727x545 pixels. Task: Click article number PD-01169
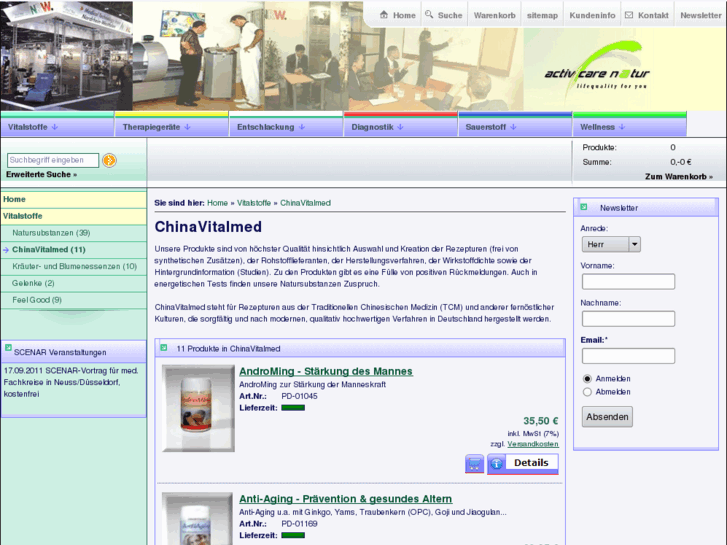(299, 524)
